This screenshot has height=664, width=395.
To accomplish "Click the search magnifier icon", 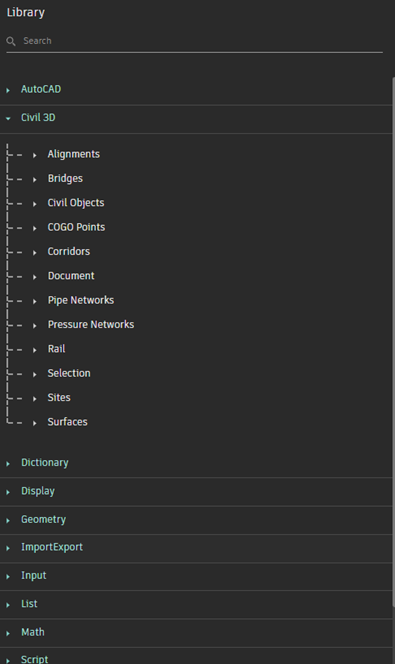I will pos(11,41).
